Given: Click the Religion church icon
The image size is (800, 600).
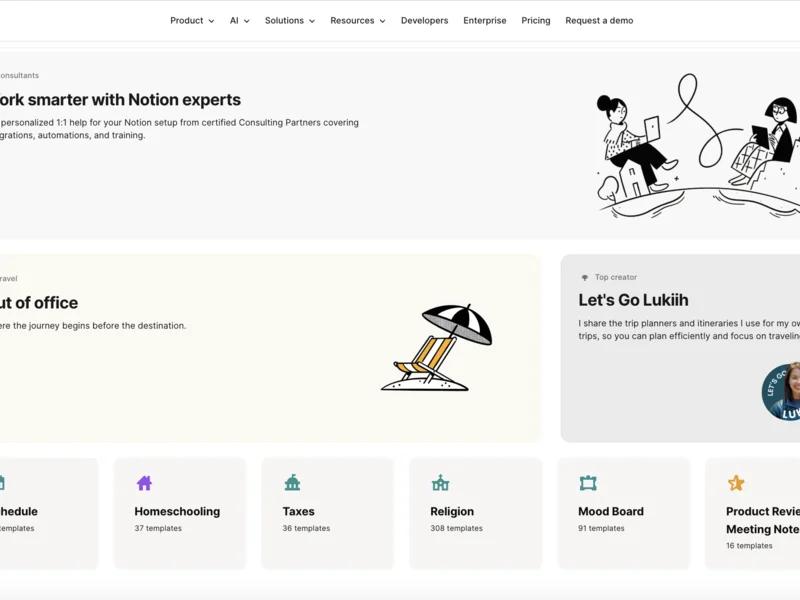Looking at the screenshot, I should click(x=440, y=483).
